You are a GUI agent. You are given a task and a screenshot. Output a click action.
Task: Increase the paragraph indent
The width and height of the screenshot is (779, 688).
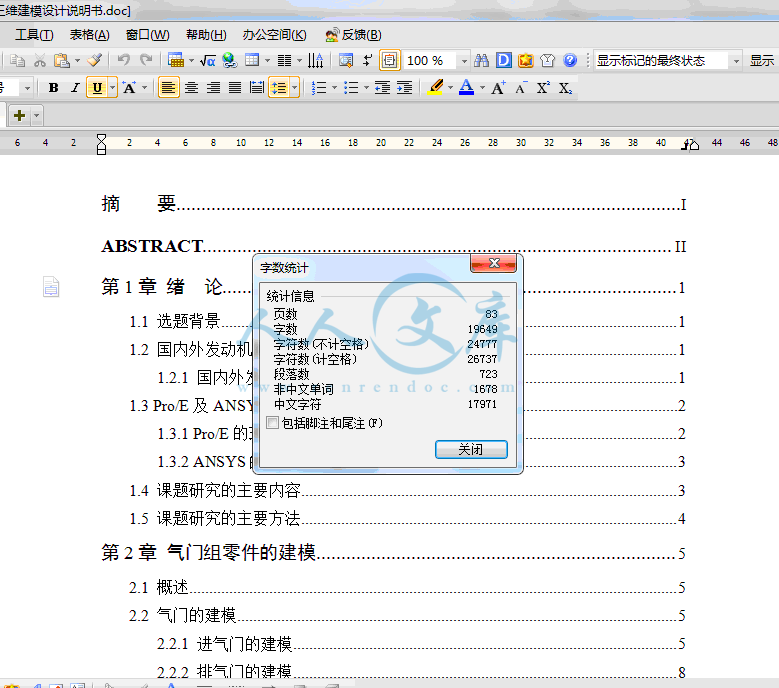tap(404, 88)
